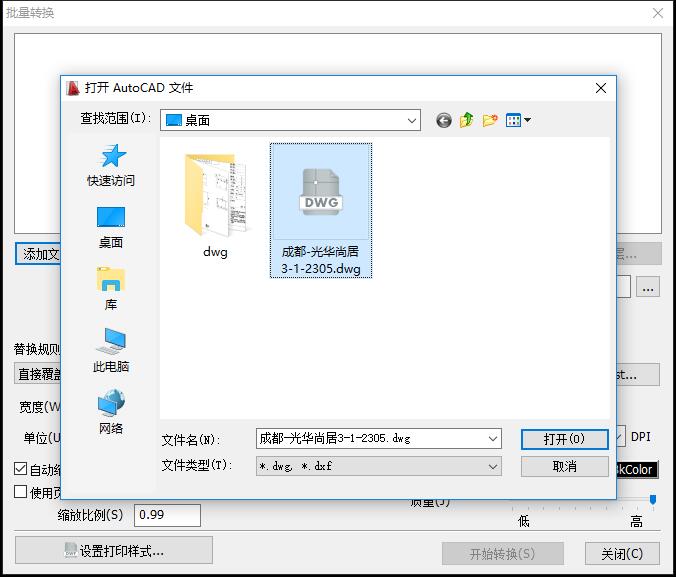Select 桌面 in the places sidebar
The width and height of the screenshot is (676, 577).
[111, 227]
